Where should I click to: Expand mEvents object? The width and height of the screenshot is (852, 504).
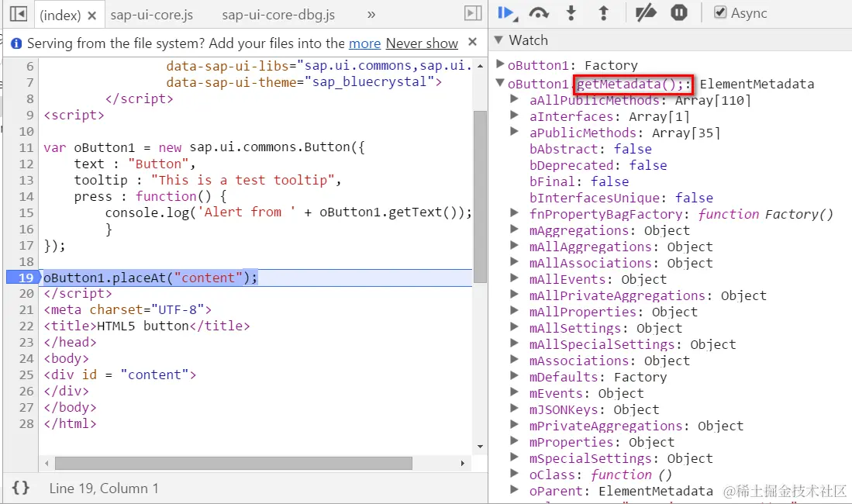click(514, 392)
